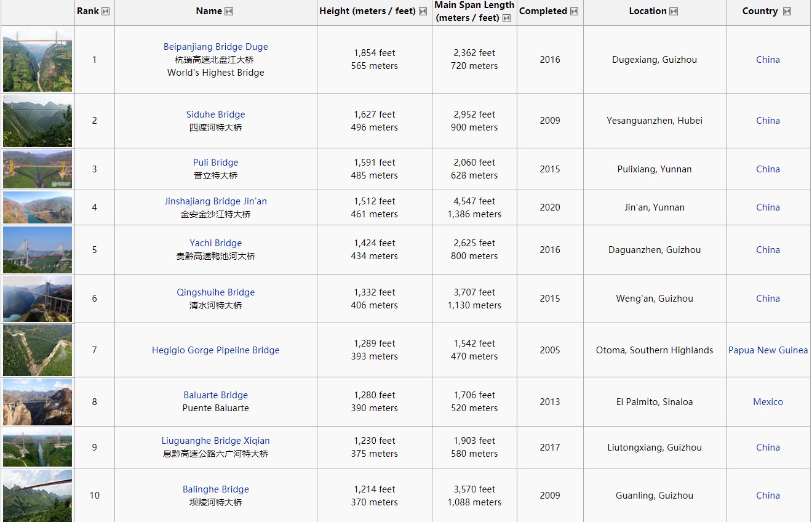Select completed year '2013' cell
Image resolution: width=812 pixels, height=522 pixels.
pyautogui.click(x=550, y=402)
